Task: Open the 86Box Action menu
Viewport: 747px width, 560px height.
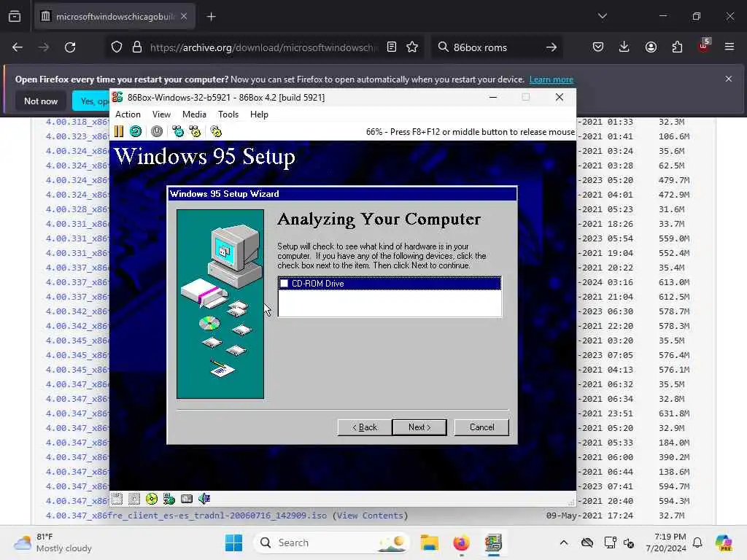Action: coord(128,114)
